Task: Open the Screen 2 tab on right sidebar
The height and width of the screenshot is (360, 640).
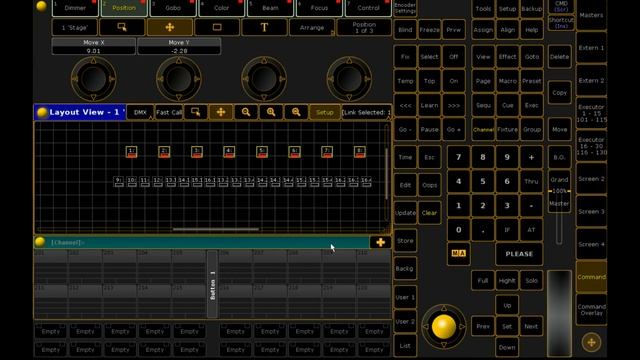Action: coord(591,179)
